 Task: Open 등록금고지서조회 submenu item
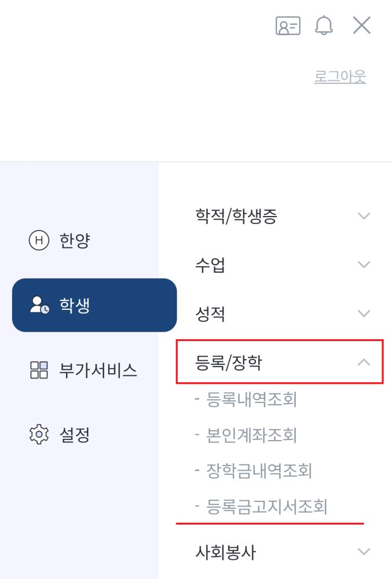(x=266, y=506)
